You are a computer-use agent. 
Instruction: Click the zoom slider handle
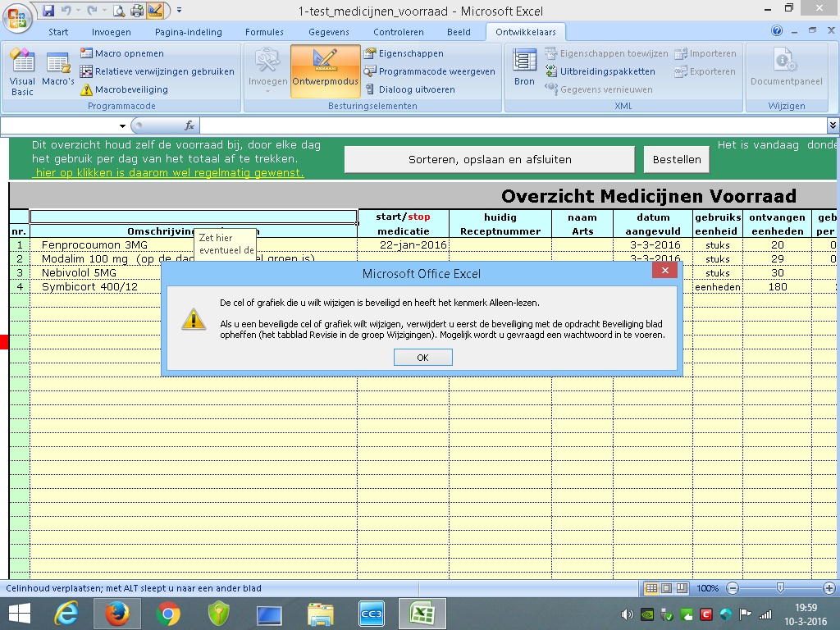pyautogui.click(x=781, y=588)
